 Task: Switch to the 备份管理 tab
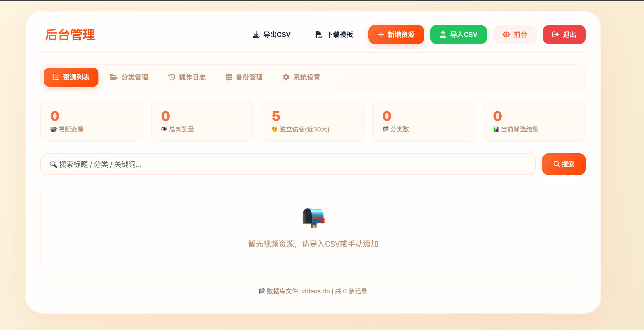point(244,77)
